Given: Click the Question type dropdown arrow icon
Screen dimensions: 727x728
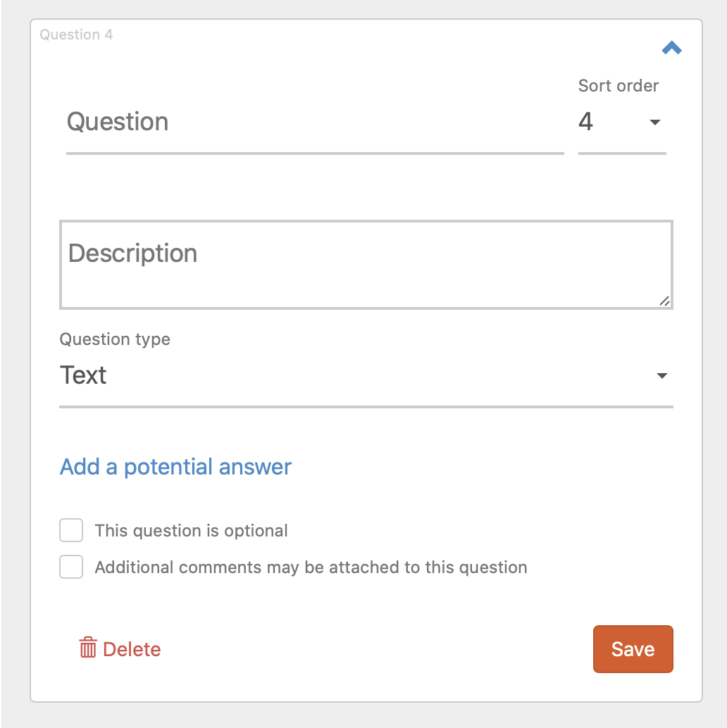Looking at the screenshot, I should 661,375.
